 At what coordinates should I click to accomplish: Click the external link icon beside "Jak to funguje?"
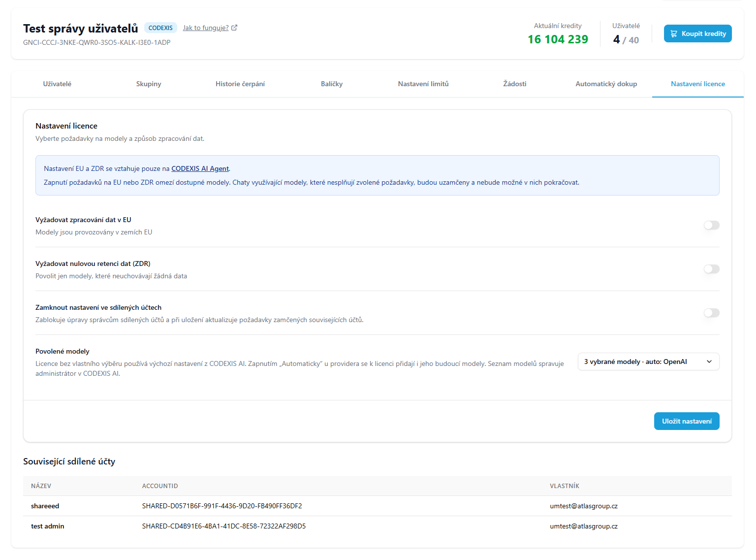pyautogui.click(x=234, y=28)
